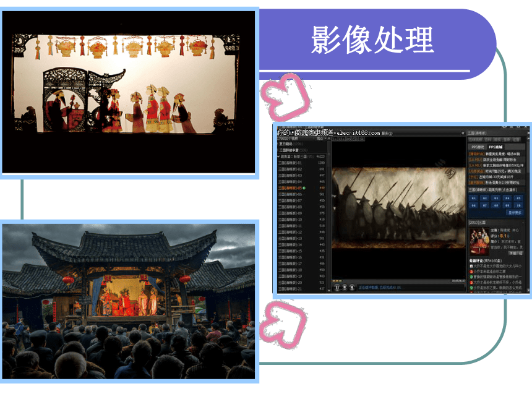Viewport: 532px width, 399px height.
Task: Play episode 三国(清晰版)-15 in playlist
Action: pos(302,251)
